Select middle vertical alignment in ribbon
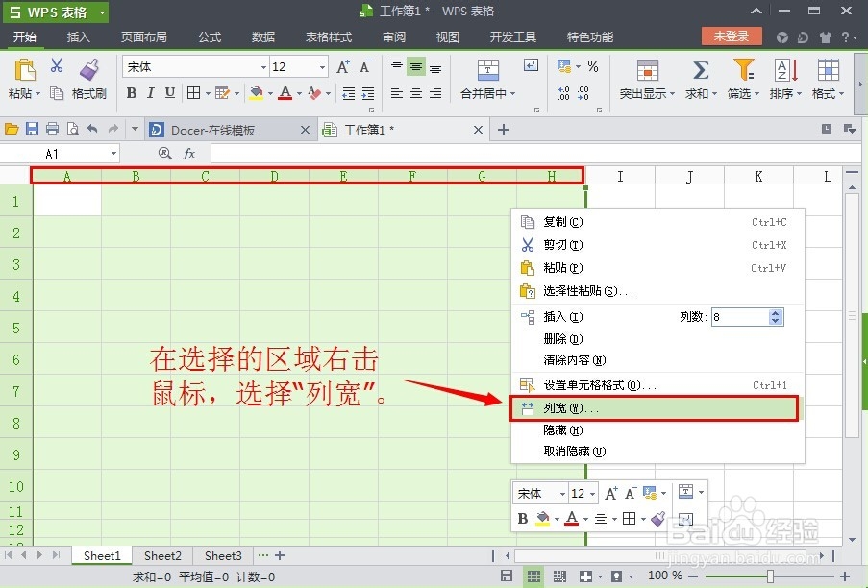Screen dimensions: 868x588 pyautogui.click(x=415, y=67)
